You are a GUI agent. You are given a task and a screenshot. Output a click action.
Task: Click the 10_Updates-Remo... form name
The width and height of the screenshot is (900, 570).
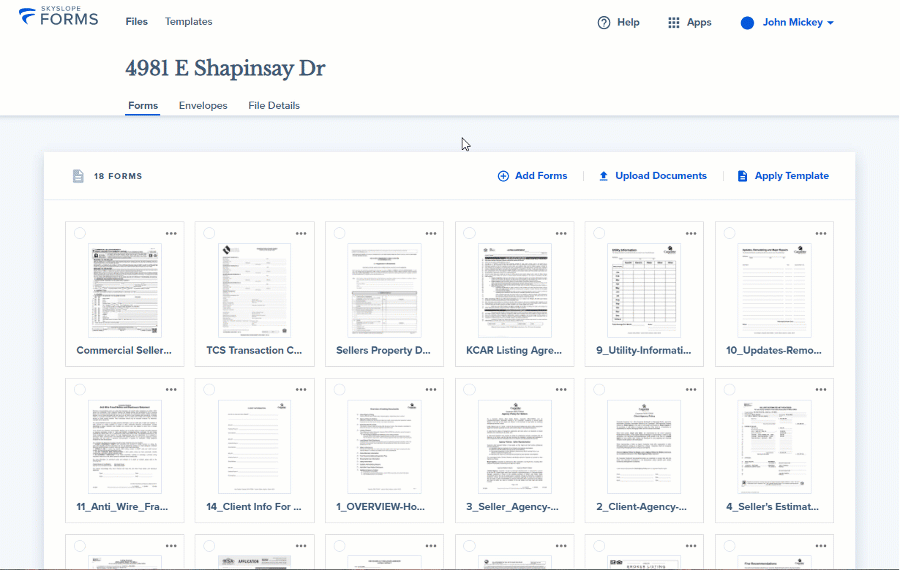pyautogui.click(x=774, y=350)
